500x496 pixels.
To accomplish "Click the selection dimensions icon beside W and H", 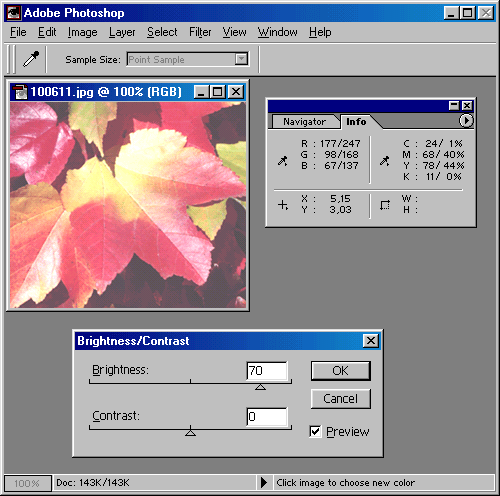I will point(385,205).
